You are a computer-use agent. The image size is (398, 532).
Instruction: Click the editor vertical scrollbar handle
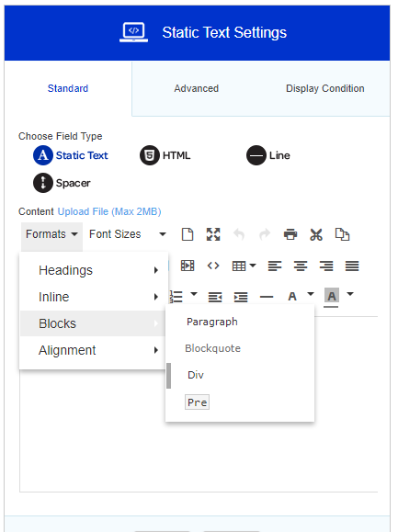click(168, 376)
